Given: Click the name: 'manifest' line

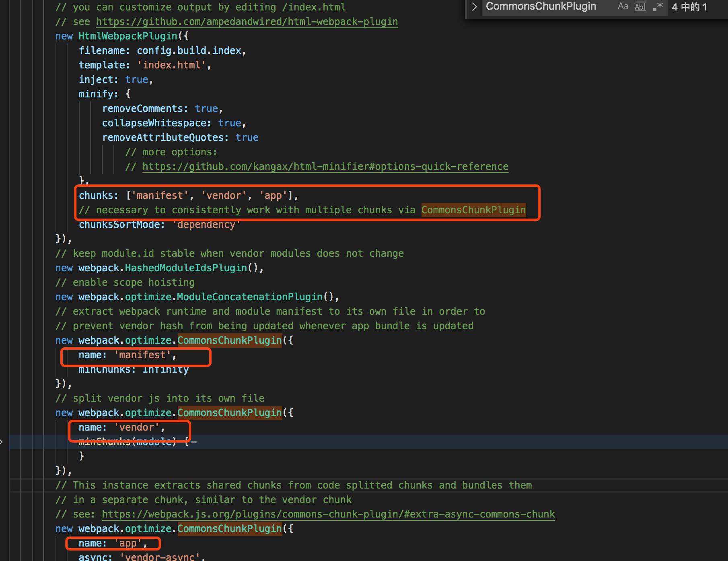Looking at the screenshot, I should tap(128, 355).
